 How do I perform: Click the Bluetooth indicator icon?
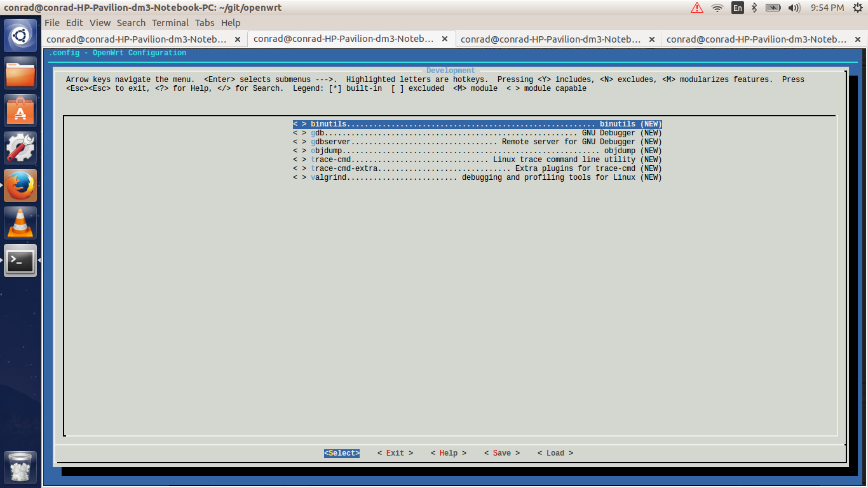(754, 8)
